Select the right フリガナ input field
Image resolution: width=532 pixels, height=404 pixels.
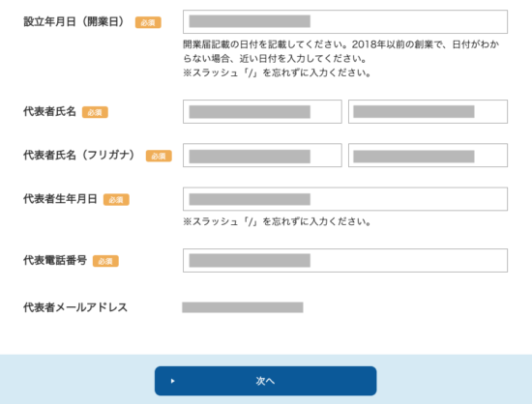pyautogui.click(x=428, y=156)
